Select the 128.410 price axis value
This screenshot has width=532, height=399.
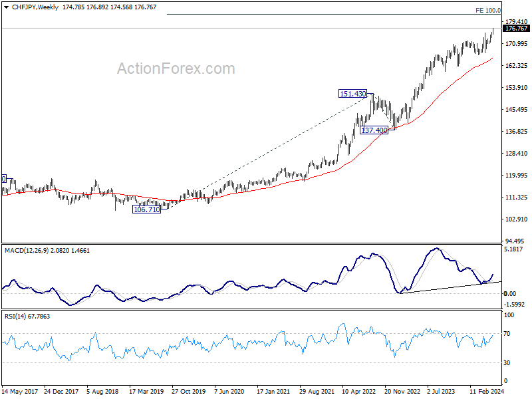(517, 154)
